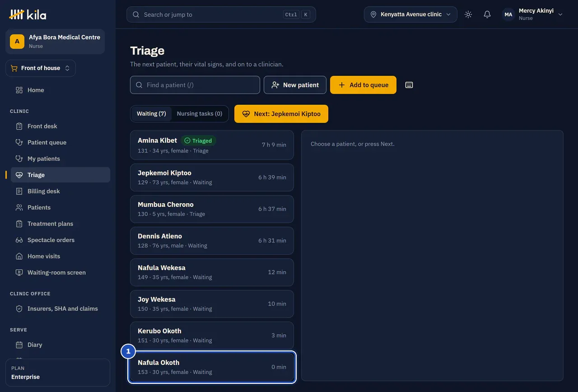Open Spectacle orders
The width and height of the screenshot is (578, 392).
click(x=61, y=240)
